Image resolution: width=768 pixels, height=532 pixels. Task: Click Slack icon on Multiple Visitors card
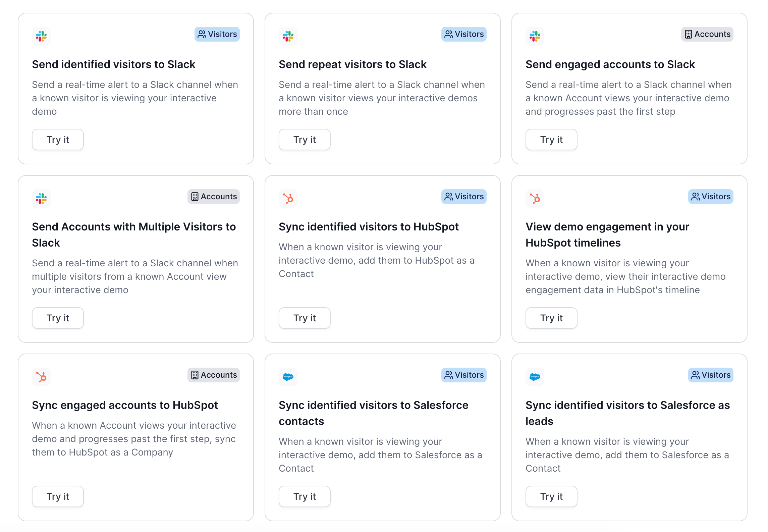pyautogui.click(x=41, y=198)
